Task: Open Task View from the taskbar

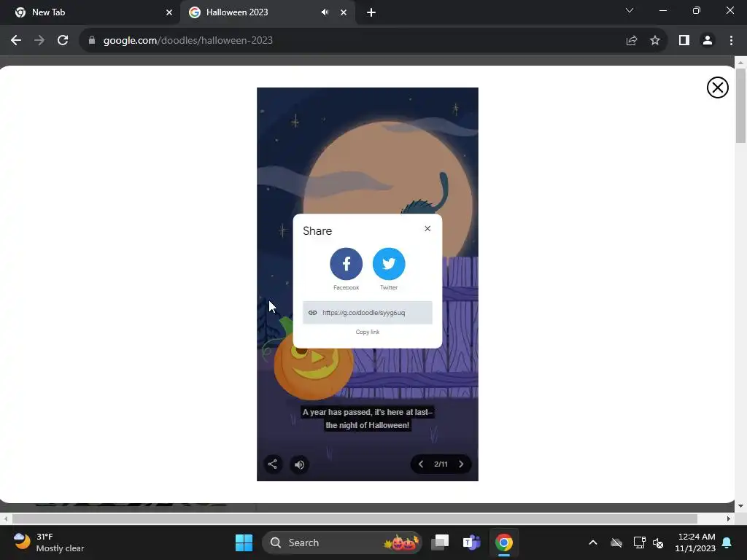Action: click(440, 542)
